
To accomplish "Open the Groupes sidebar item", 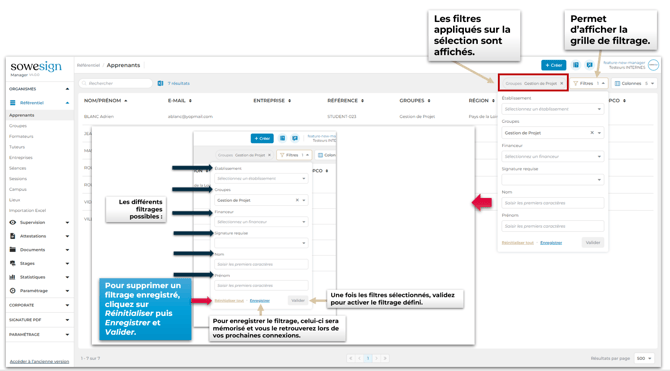I will (x=18, y=126).
